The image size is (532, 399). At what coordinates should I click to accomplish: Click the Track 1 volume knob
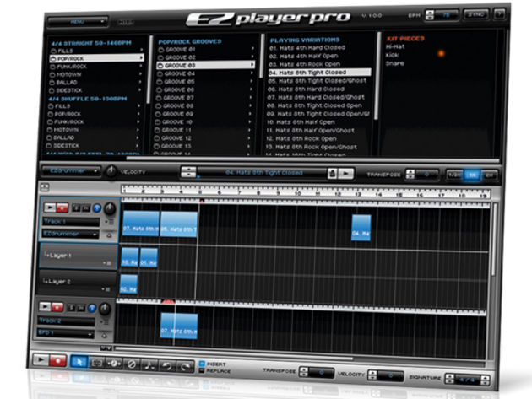click(x=110, y=209)
